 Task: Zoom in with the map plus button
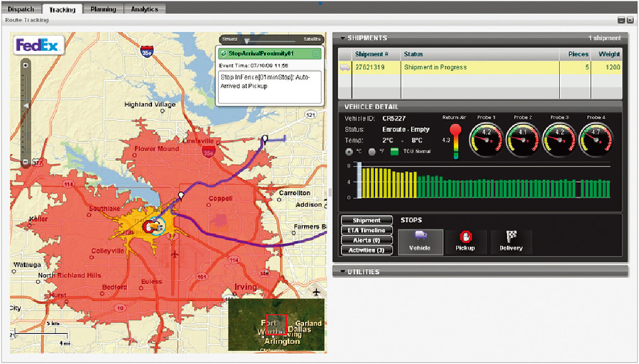click(26, 65)
